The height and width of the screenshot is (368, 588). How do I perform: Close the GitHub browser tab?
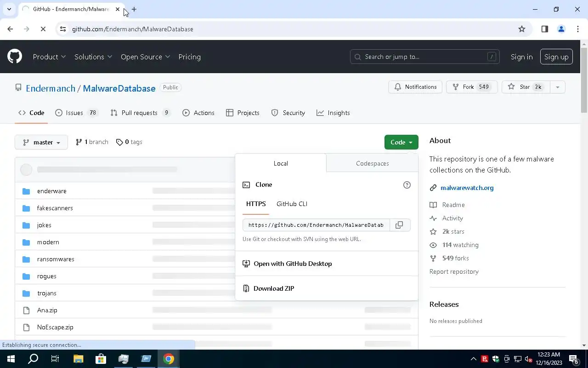(118, 9)
